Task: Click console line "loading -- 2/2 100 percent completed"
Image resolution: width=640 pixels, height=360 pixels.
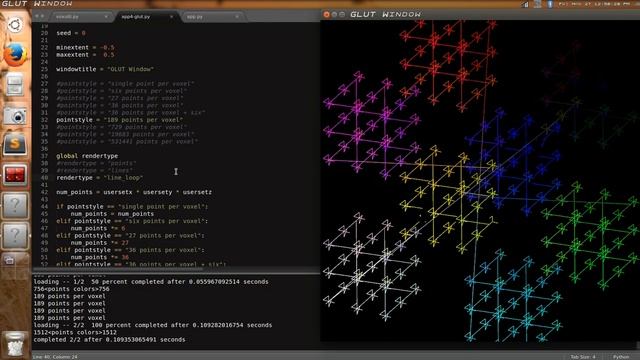Action: click(x=153, y=325)
